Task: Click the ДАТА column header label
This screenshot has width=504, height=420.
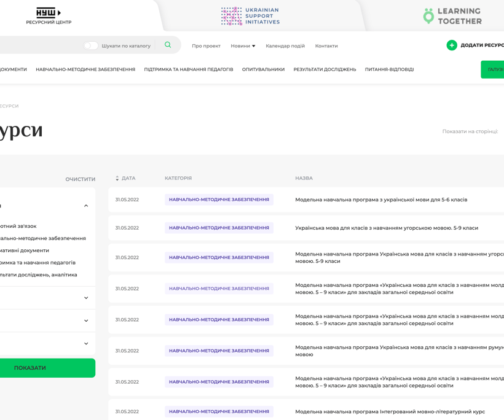Action: pyautogui.click(x=128, y=178)
